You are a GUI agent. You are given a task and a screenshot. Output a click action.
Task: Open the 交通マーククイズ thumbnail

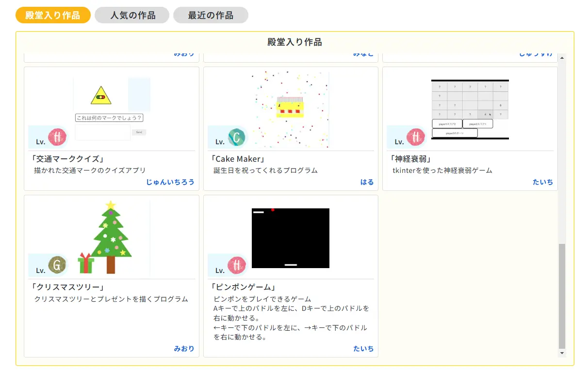coord(112,109)
